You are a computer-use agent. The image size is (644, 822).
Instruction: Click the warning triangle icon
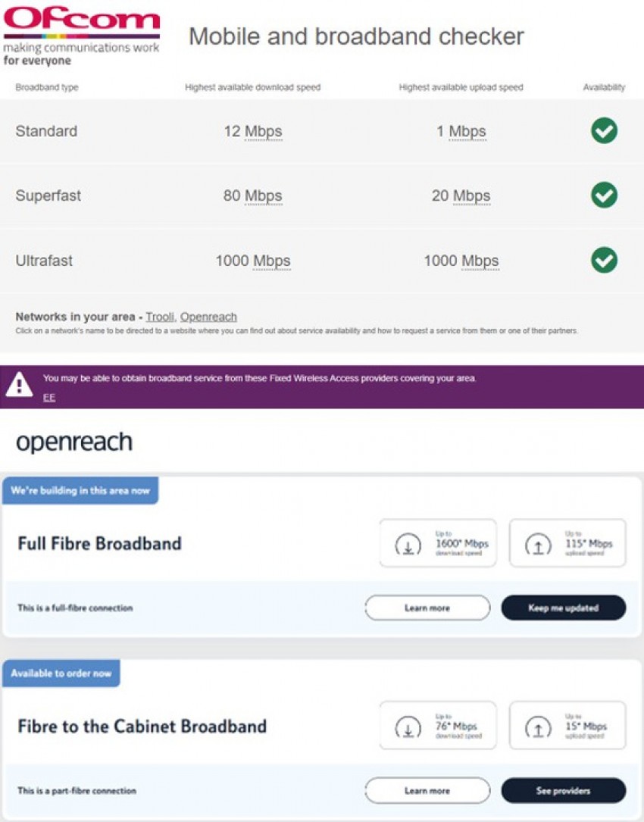tap(19, 386)
